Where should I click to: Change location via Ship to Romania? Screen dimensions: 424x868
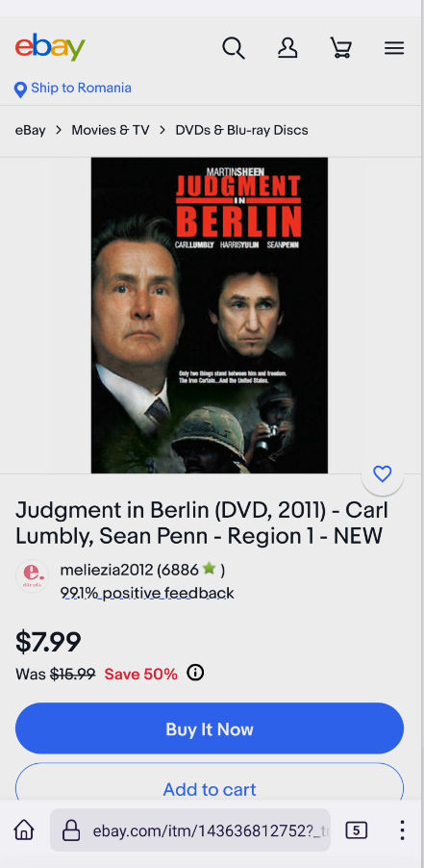tap(73, 89)
